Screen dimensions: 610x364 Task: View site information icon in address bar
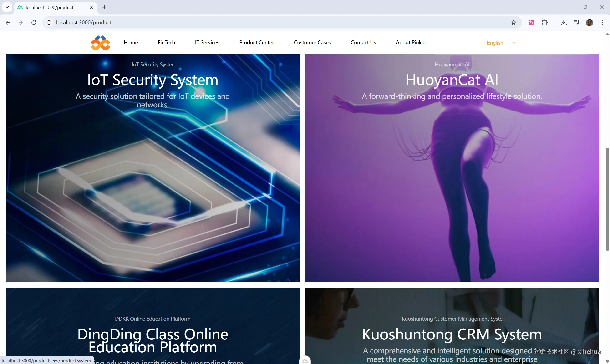click(x=49, y=23)
